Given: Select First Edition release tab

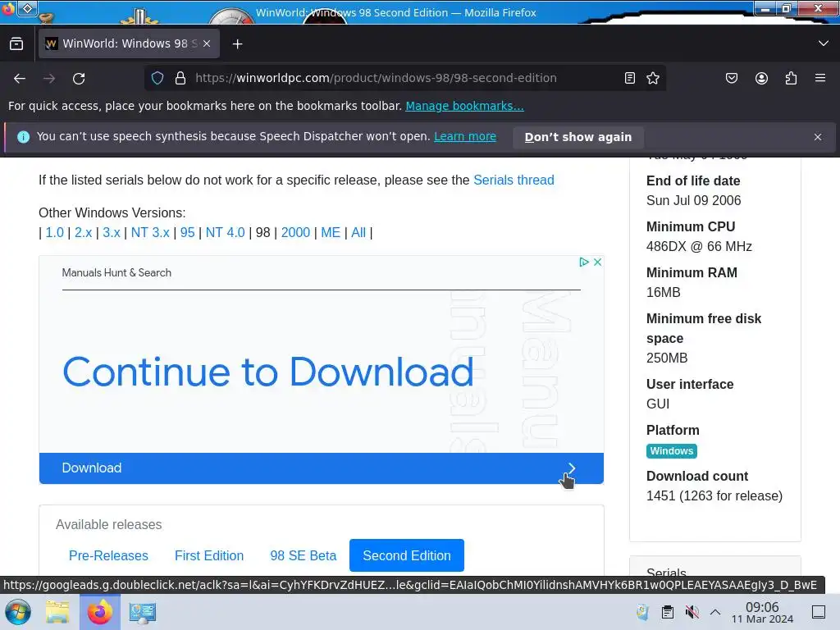Looking at the screenshot, I should coord(209,555).
